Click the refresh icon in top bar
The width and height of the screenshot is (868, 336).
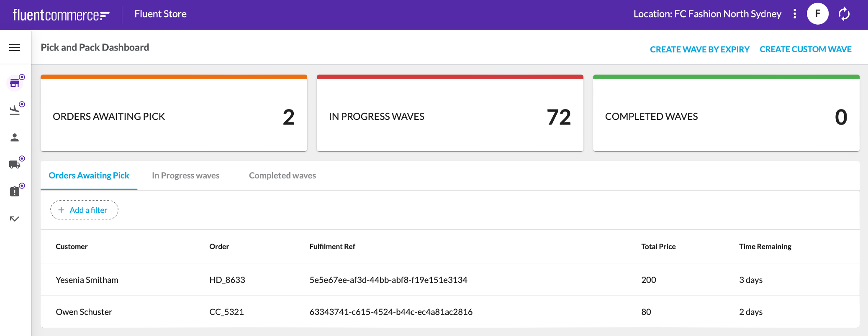pyautogui.click(x=844, y=14)
